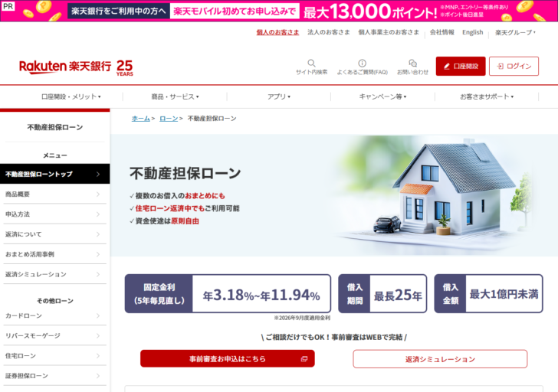This screenshot has height=392, width=558.
Task: Click the 25 YEARS anniversary logo
Action: [124, 67]
